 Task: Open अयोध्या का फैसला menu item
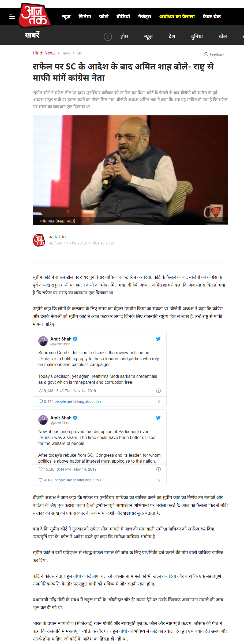pyautogui.click(x=177, y=17)
